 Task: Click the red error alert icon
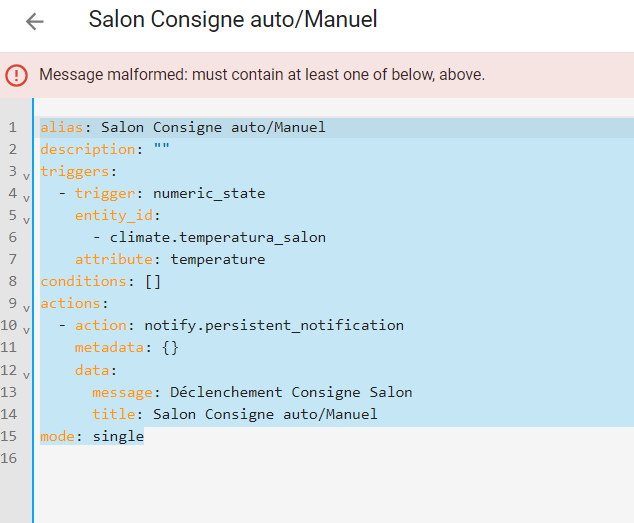[16, 75]
